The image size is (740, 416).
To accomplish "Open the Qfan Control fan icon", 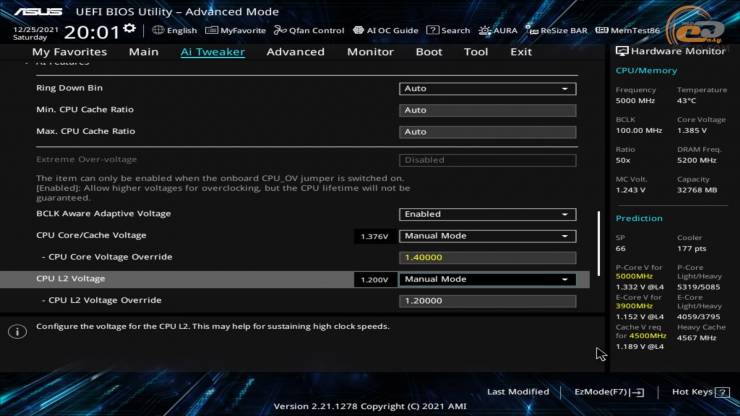I will click(280, 30).
